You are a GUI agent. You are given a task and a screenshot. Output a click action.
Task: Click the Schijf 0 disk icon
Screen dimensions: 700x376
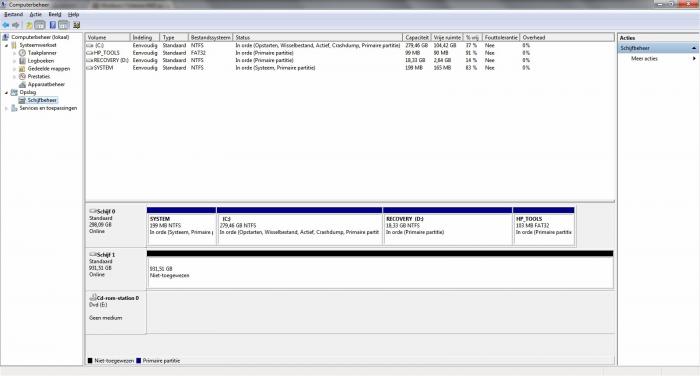pyautogui.click(x=93, y=211)
